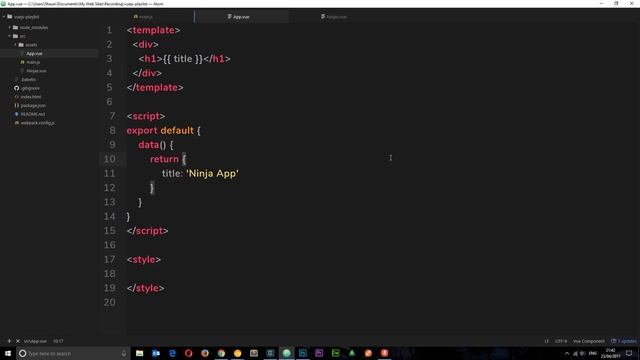Click cursor position 10:17 in status bar
This screenshot has height=360, width=640.
(x=58, y=341)
